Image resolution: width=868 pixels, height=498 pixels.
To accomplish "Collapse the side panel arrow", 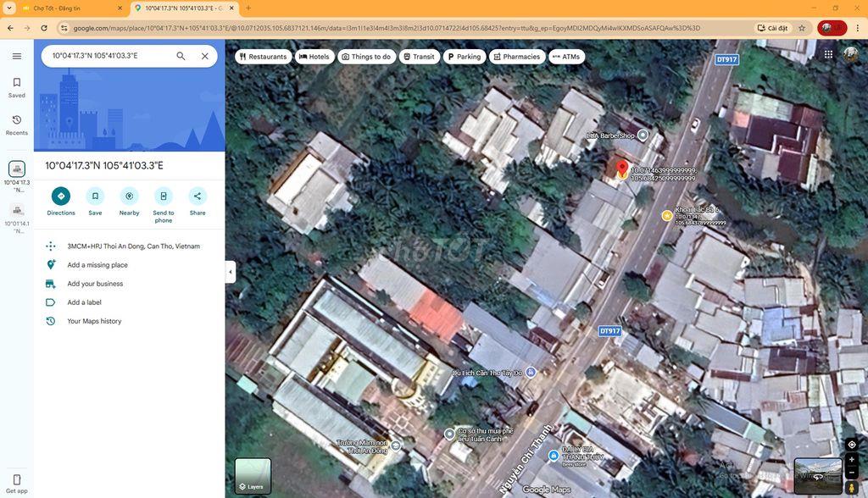I will pos(231,272).
